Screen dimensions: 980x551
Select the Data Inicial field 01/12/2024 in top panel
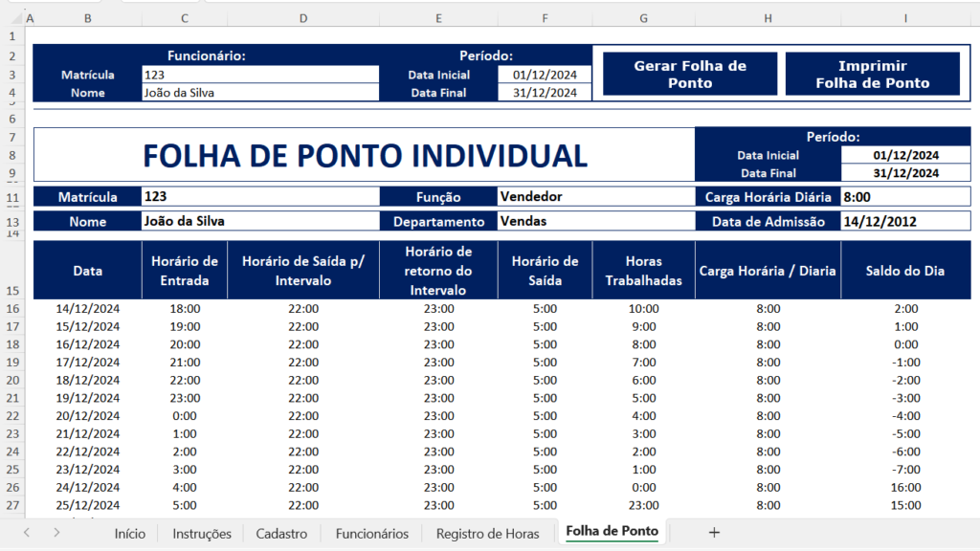click(x=545, y=75)
